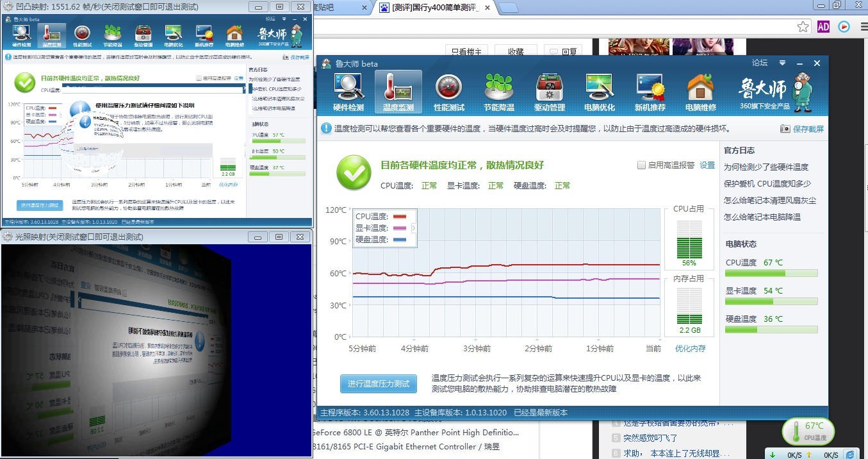The height and width of the screenshot is (459, 868).
Task: Open the 论坛 forum link
Action: [760, 63]
